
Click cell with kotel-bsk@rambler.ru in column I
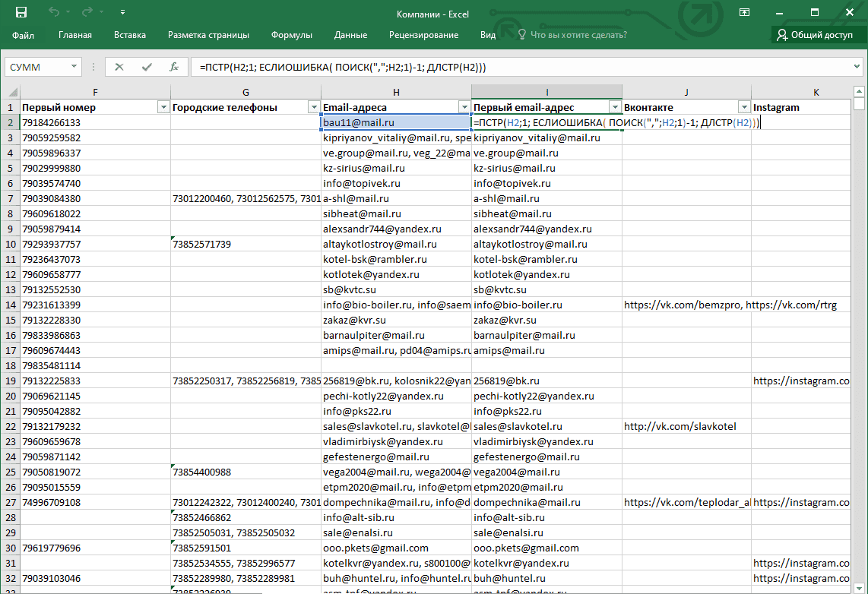(x=547, y=259)
